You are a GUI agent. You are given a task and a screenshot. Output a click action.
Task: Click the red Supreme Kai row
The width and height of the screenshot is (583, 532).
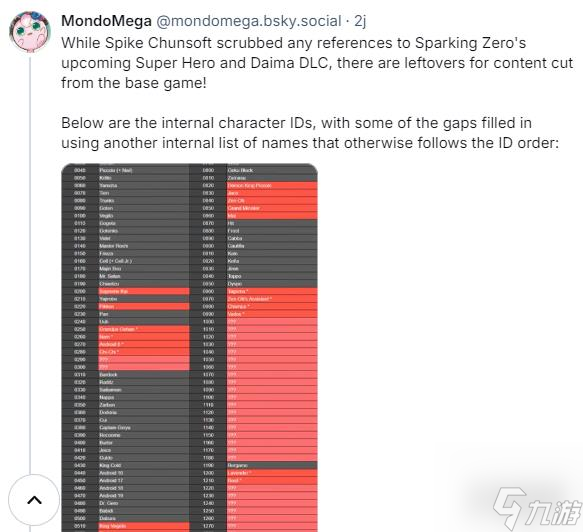click(144, 291)
